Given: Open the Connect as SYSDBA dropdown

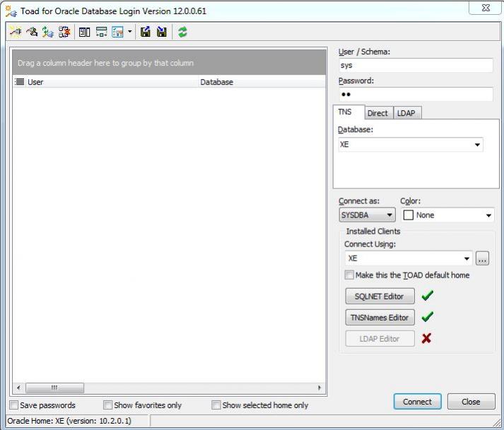Looking at the screenshot, I should pos(389,215).
